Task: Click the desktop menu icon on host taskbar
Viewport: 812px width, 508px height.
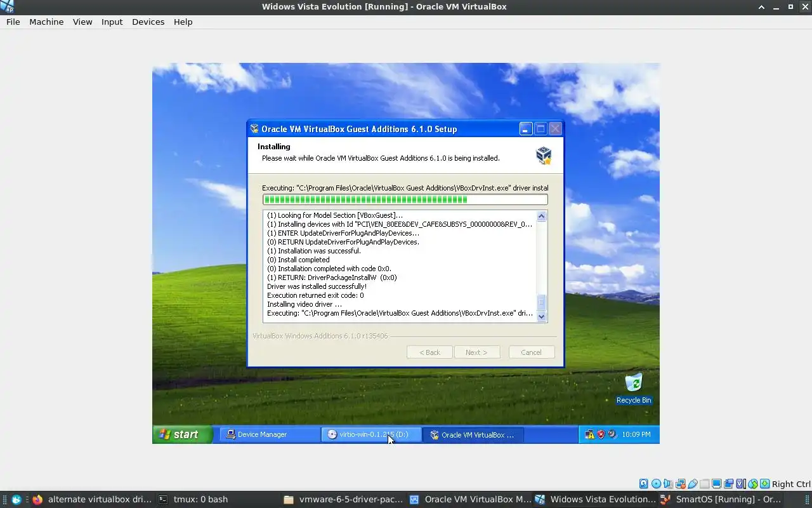Action: point(16,499)
